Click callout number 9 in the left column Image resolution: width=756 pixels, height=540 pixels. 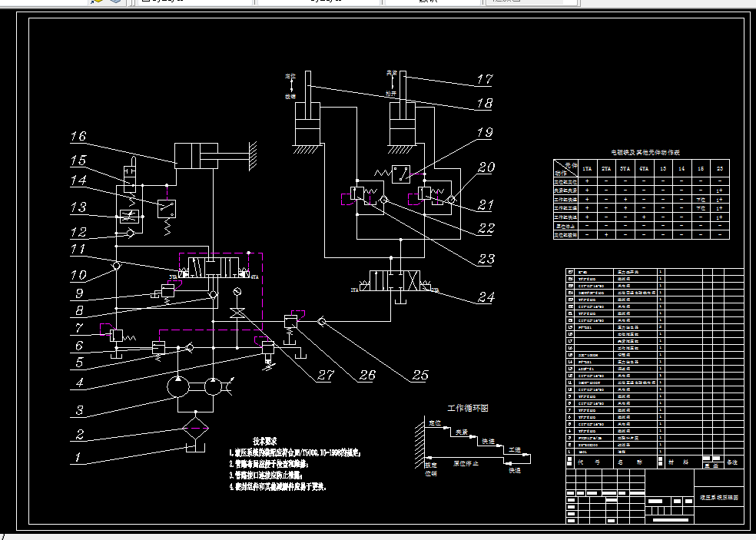80,293
